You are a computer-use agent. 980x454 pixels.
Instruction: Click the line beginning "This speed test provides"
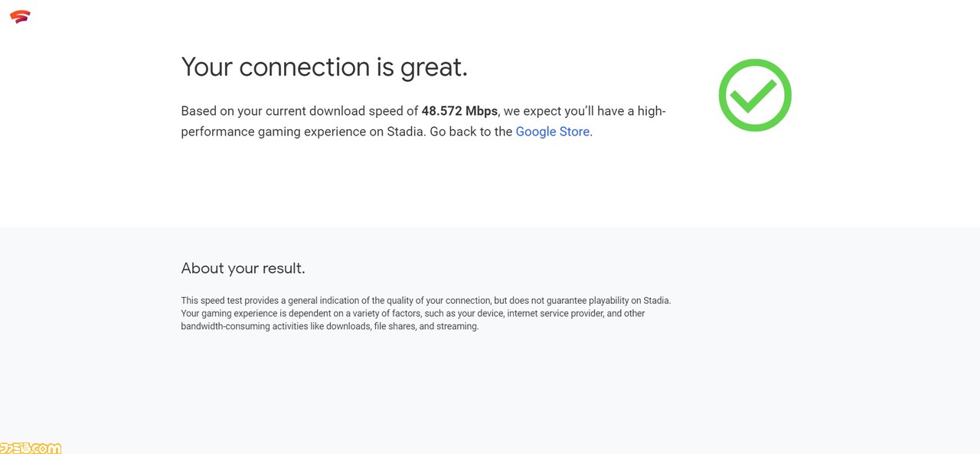(426, 301)
